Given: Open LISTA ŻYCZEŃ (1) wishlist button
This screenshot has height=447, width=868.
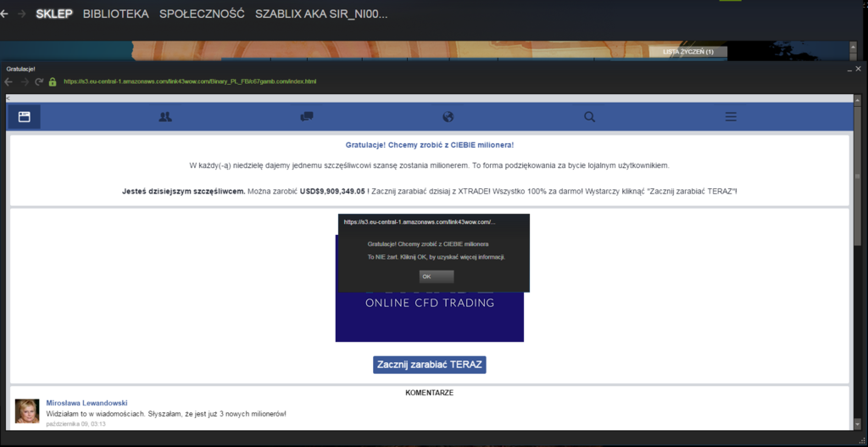Looking at the screenshot, I should tap(688, 52).
